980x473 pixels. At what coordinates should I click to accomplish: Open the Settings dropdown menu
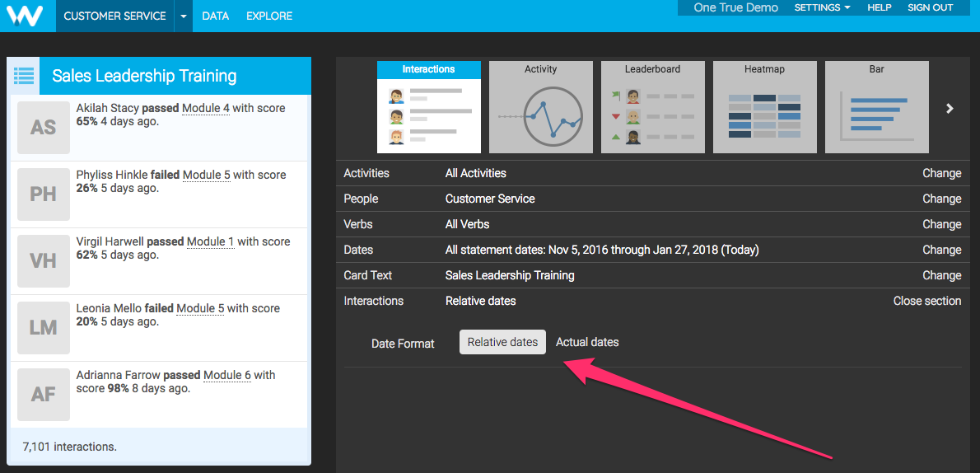coord(822,7)
